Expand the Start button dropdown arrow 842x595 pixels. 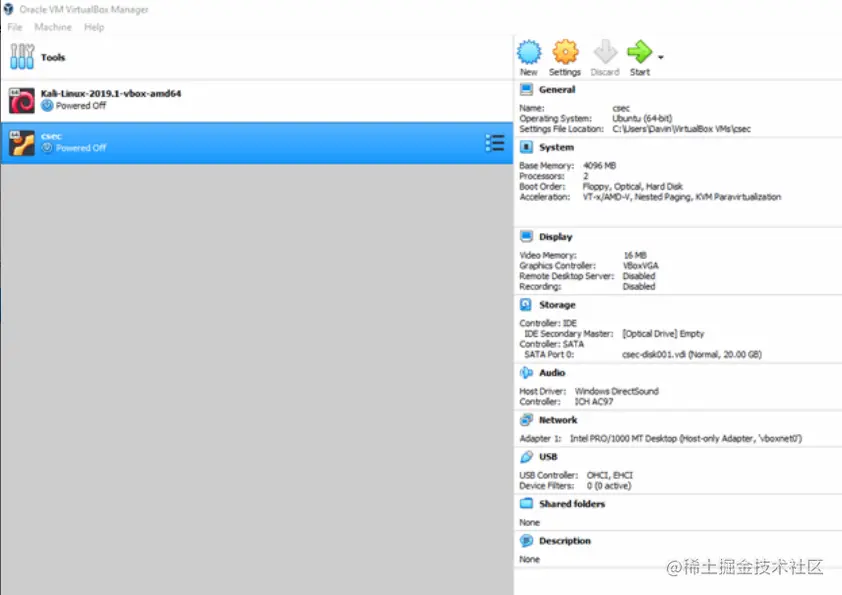pos(660,57)
